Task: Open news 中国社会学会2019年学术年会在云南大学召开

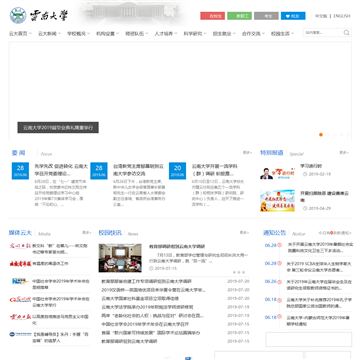Action: click(145, 324)
